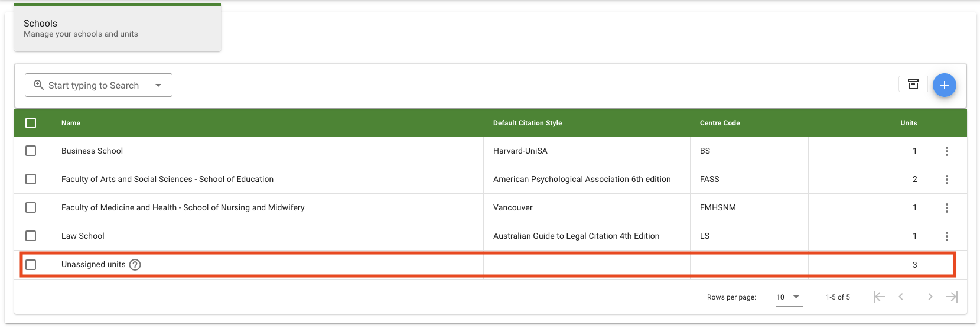Viewport: 980px width, 328px height.
Task: Click the next page chevron
Action: [930, 297]
